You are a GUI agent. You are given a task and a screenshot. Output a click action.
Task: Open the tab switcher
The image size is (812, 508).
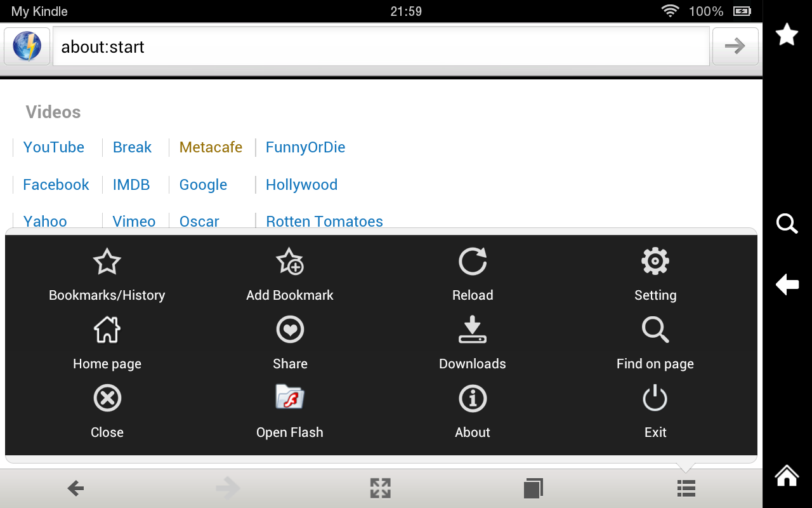coord(534,488)
